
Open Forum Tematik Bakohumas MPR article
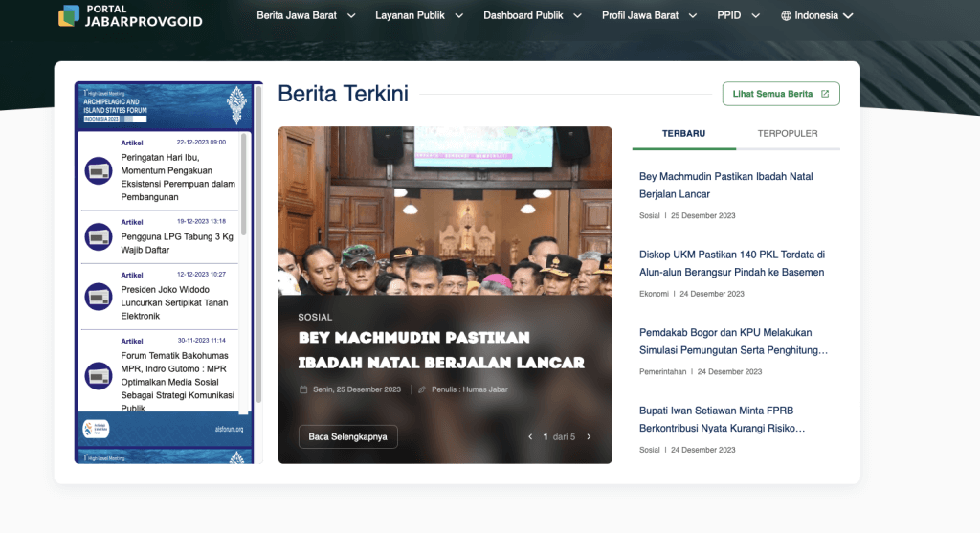pos(177,382)
